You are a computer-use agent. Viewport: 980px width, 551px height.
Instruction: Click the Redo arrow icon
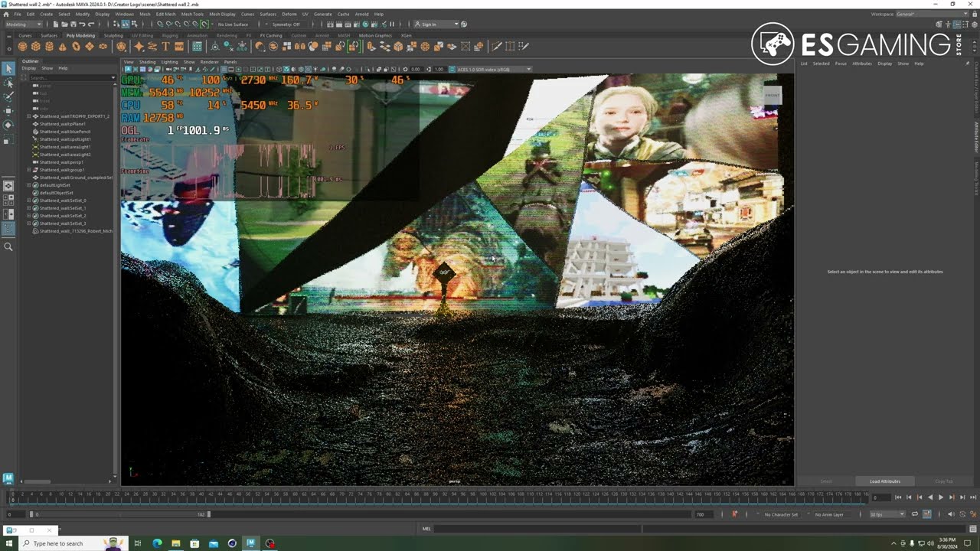point(91,24)
